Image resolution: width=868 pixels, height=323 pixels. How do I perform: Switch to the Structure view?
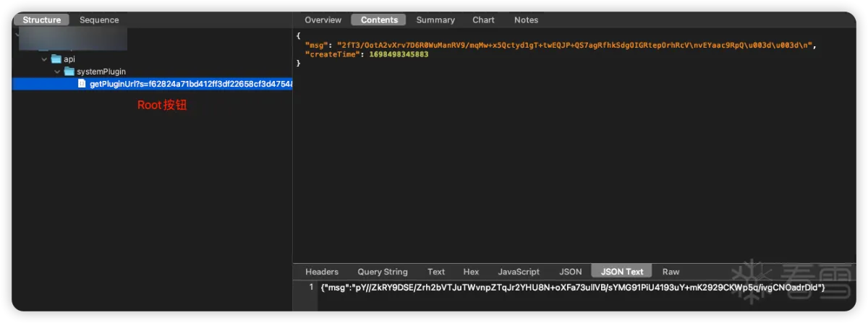(x=41, y=20)
